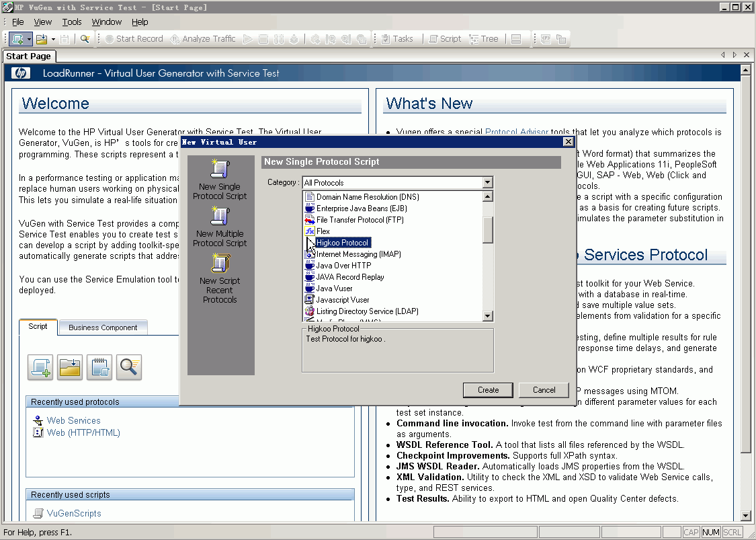
Task: Open the Business Component tab
Action: pyautogui.click(x=103, y=327)
